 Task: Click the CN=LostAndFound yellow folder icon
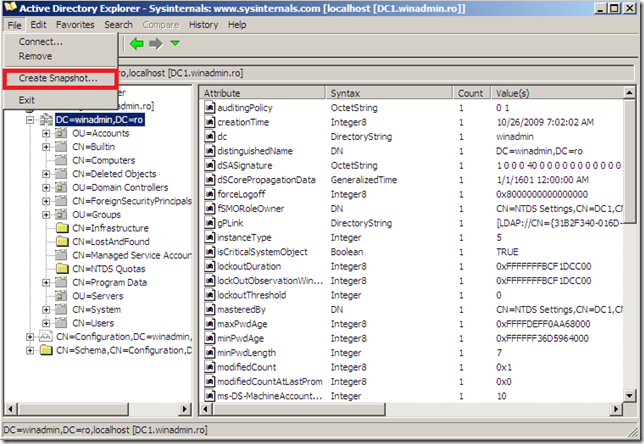[x=62, y=242]
